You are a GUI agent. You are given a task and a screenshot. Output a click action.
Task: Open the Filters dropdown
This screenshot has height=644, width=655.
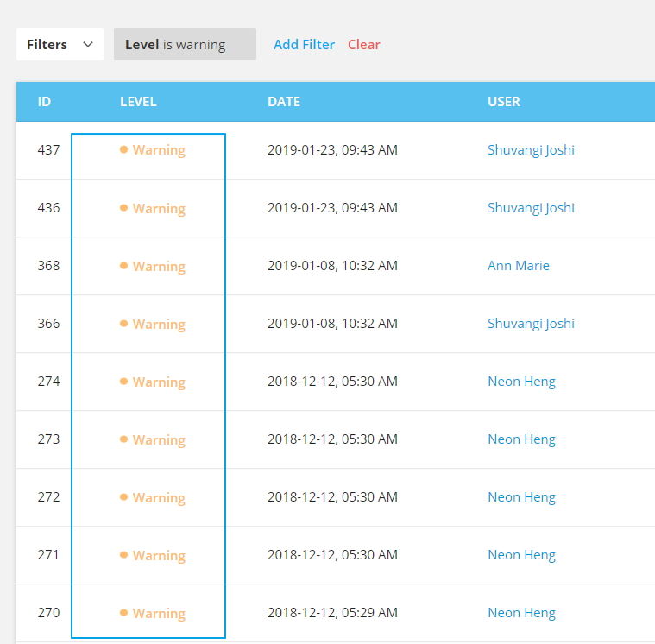60,44
